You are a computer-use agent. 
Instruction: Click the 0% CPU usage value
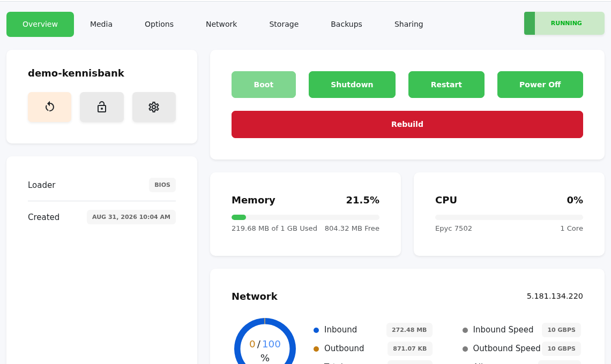click(x=575, y=200)
